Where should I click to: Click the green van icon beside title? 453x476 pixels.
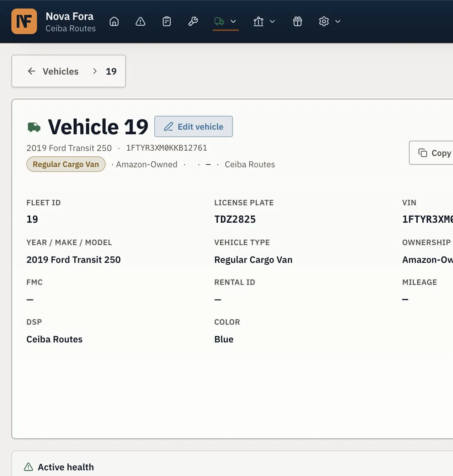[x=34, y=127]
